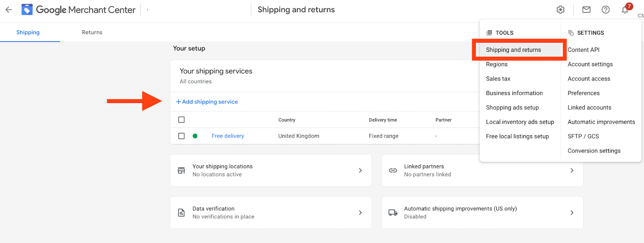Screen dimensions: 644x243
Task: Expand Your shipping locations chevron
Action: click(360, 171)
